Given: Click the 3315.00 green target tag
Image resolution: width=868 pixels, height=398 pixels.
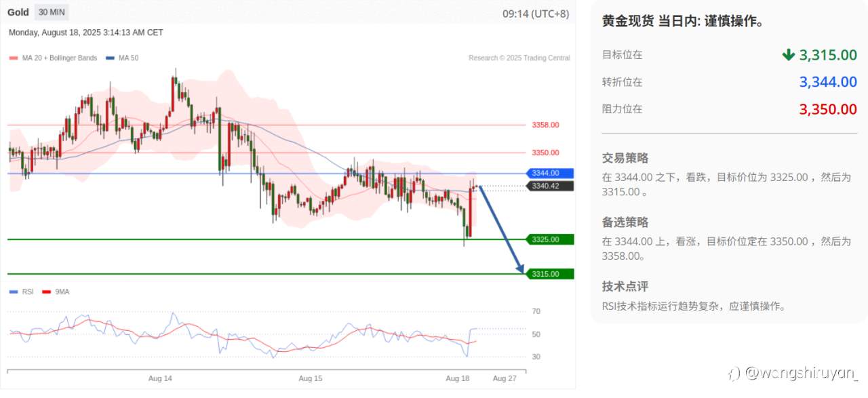Looking at the screenshot, I should (x=550, y=274).
